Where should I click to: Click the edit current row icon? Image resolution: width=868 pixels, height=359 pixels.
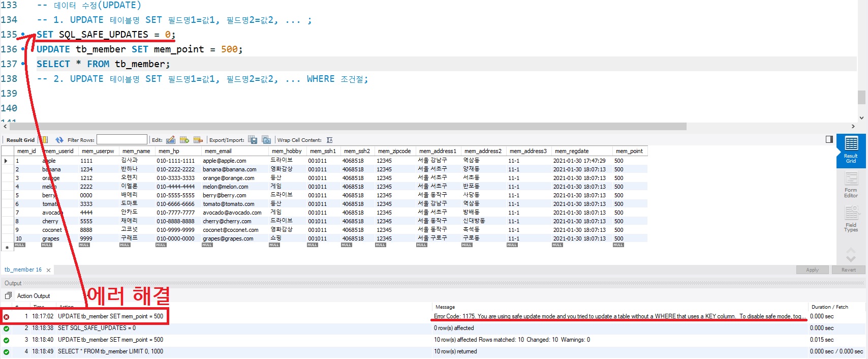(171, 140)
